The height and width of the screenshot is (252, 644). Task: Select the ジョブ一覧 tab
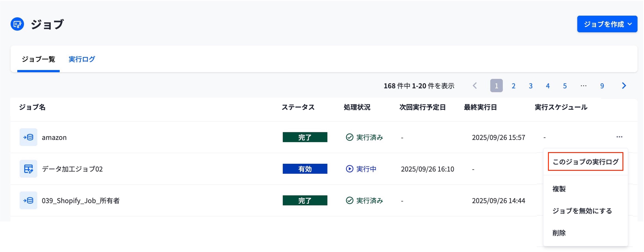[38, 59]
